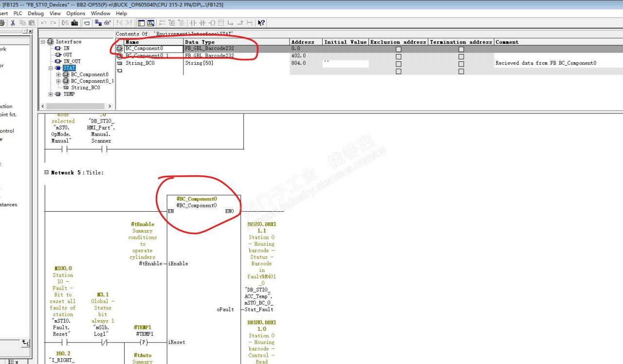Viewport: 623px width, 364px height.
Task: Click the String_BC0 row icon in the table
Action: [120, 63]
